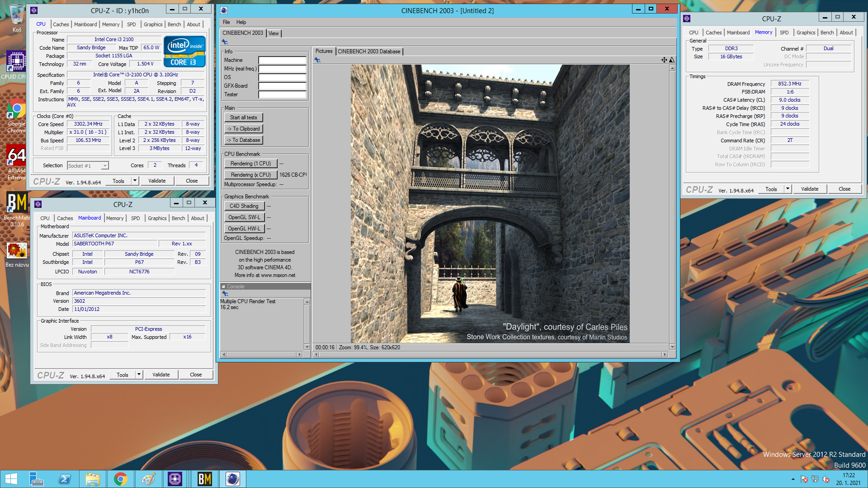Switch to the View tab in CINEBENCH
Image resolution: width=868 pixels, height=488 pixels.
pos(274,33)
